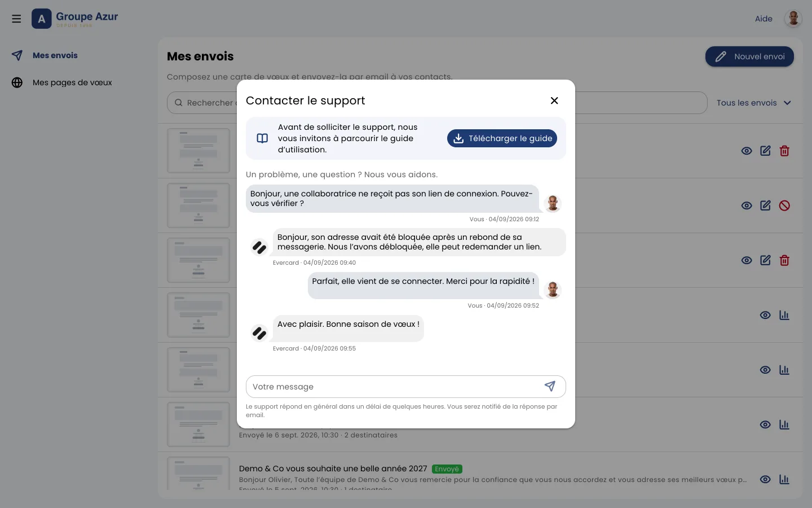The width and height of the screenshot is (812, 508).
Task: Preview the first envoi with eye icon
Action: pos(747,151)
